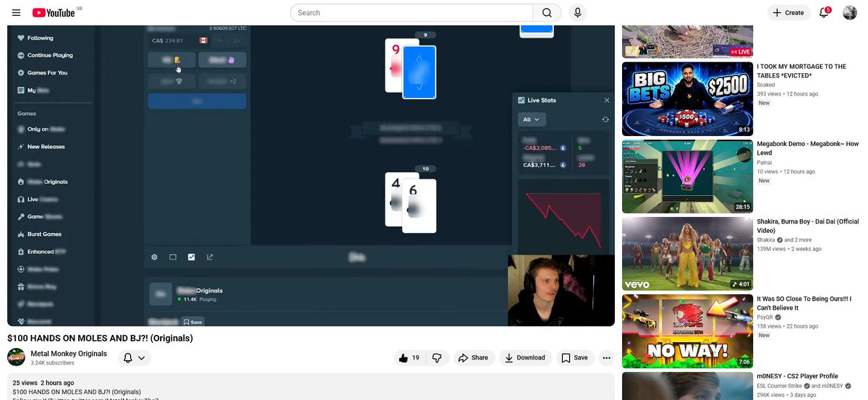Open the YouTube hamburger guide menu
This screenshot has height=400, width=868.
tap(16, 12)
